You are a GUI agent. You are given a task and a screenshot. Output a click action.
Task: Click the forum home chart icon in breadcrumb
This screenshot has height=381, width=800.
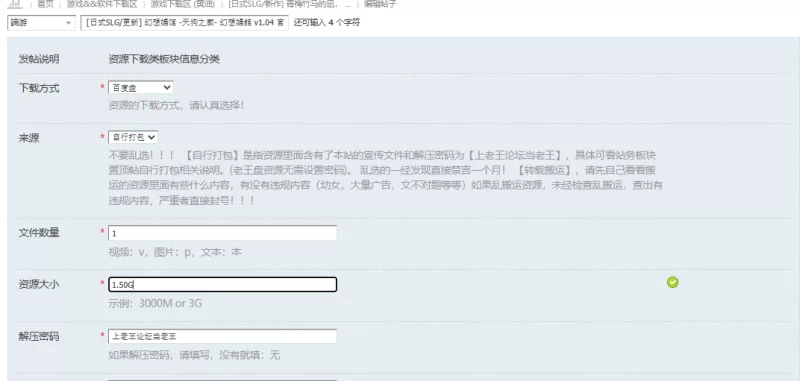tap(15, 4)
